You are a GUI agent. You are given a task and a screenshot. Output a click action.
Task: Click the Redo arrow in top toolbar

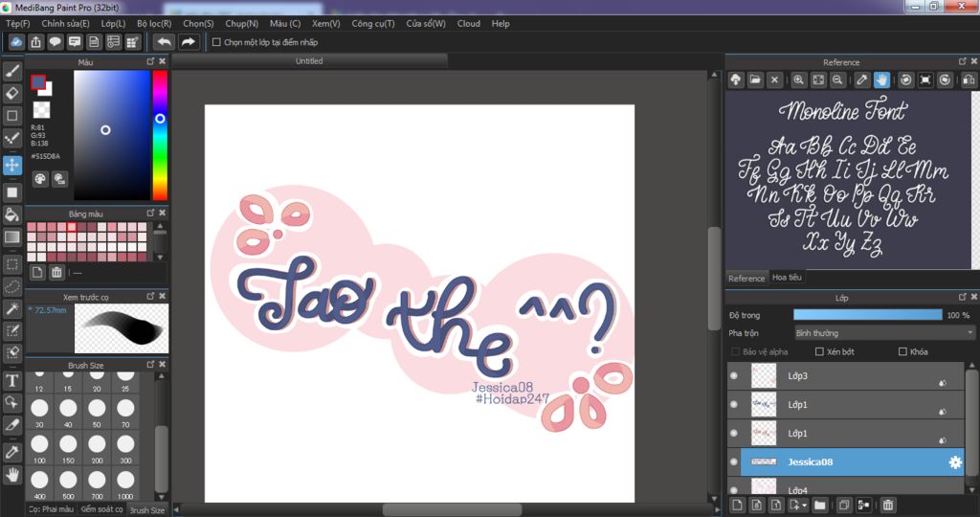tap(188, 42)
